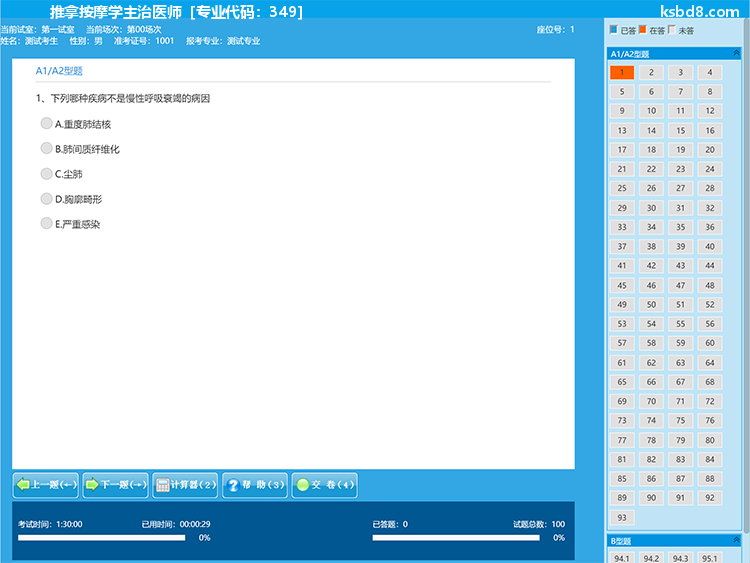Jump to question 76 in navigator
The width and height of the screenshot is (750, 563).
tap(710, 420)
